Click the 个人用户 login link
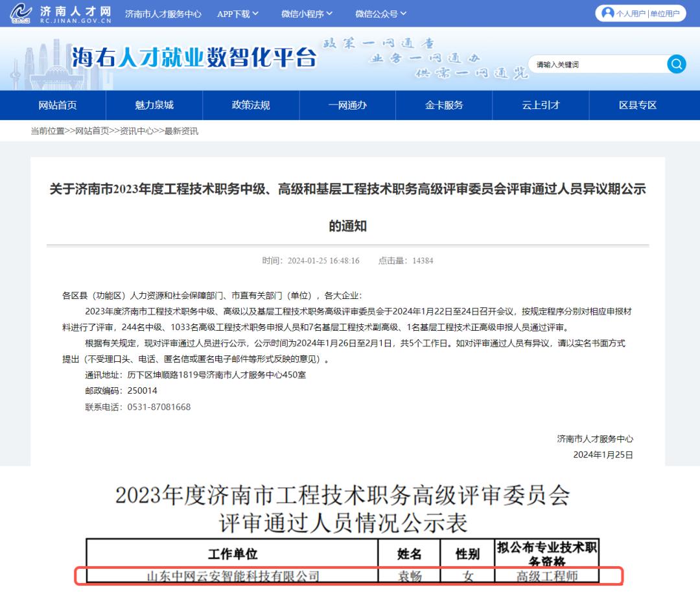 tap(631, 14)
